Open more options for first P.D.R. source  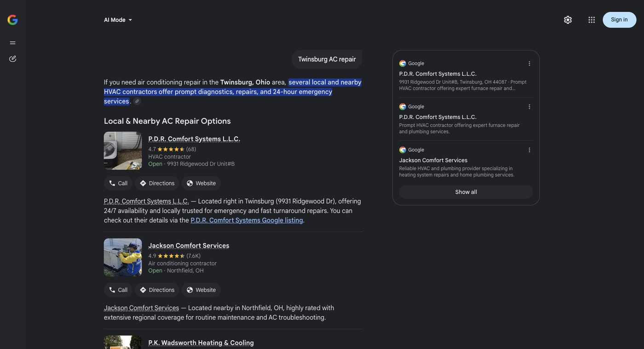click(529, 64)
